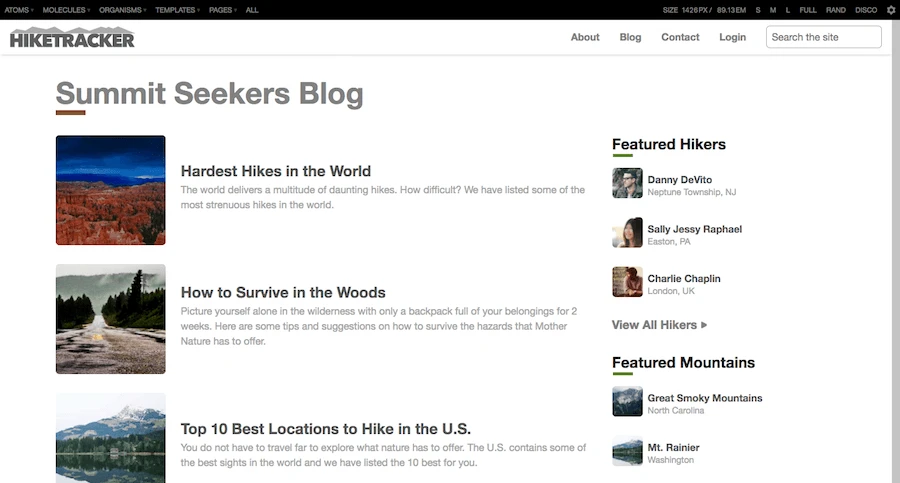Click Charlie Chaplin's avatar photo
Image resolution: width=900 pixels, height=483 pixels.
pos(627,282)
